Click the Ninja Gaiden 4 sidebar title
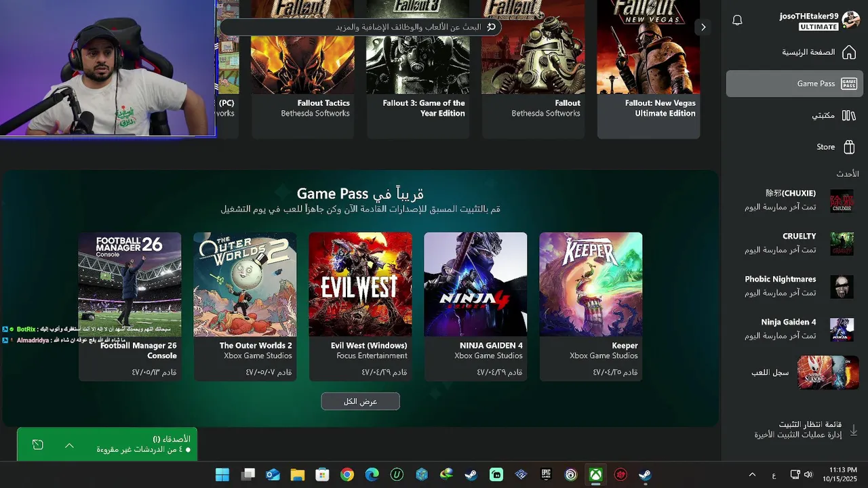868x488 pixels. coord(789,322)
